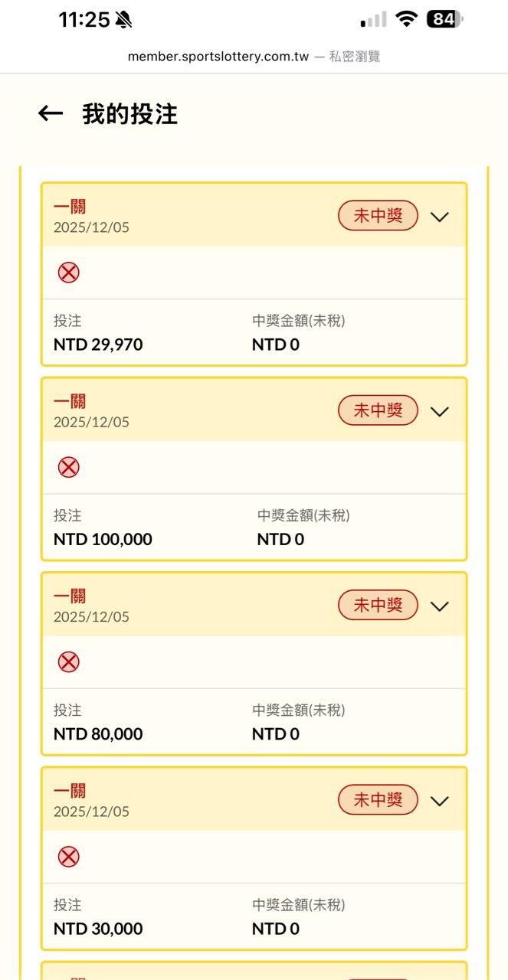Click the 一關 title on the NTD 80,000 card
Screen dimensions: 508x980
70,596
